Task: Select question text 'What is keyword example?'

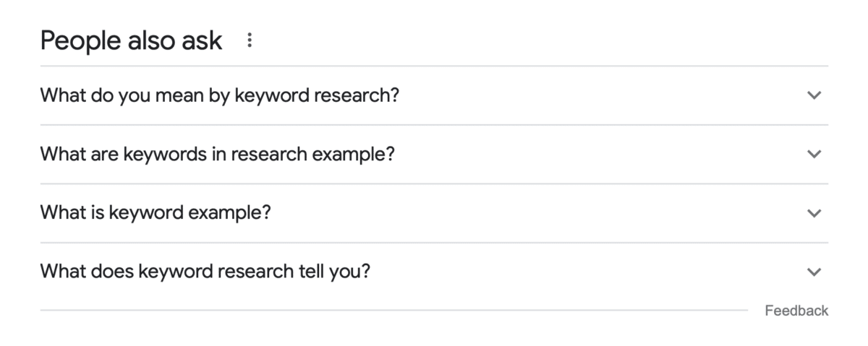Action: [156, 213]
